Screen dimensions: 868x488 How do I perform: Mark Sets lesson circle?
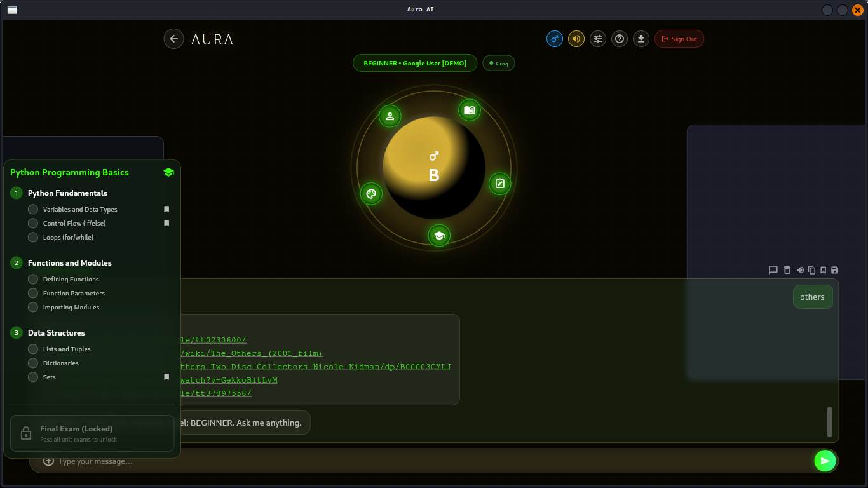tap(33, 377)
